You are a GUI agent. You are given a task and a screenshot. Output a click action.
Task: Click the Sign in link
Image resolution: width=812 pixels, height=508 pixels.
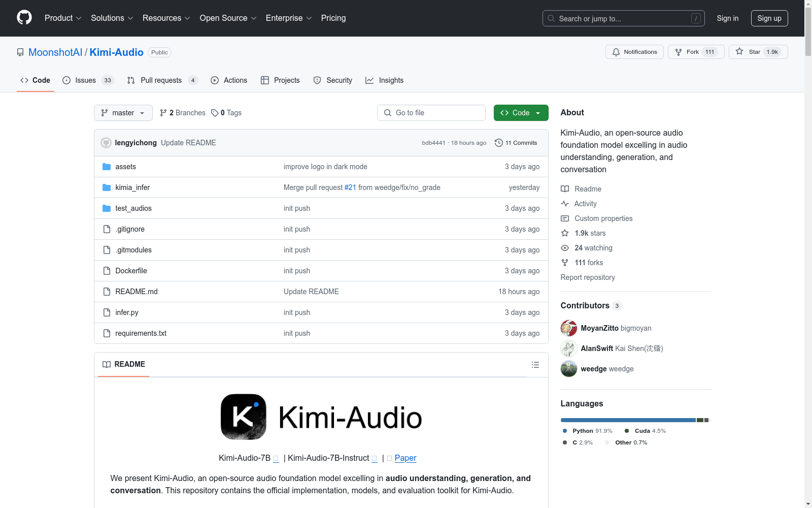tap(727, 18)
